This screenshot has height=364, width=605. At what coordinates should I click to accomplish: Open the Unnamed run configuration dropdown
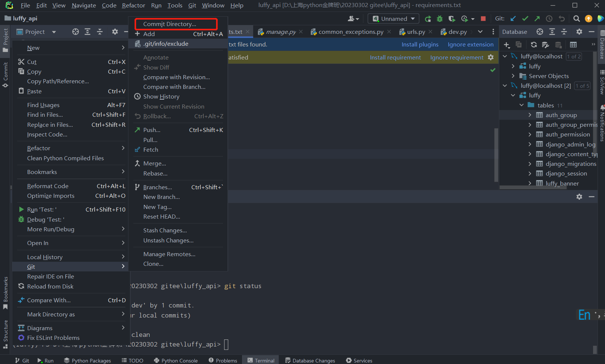[x=394, y=19]
